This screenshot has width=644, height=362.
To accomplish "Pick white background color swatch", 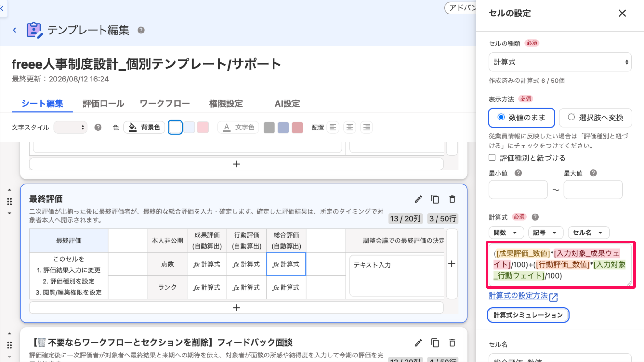I will pos(175,128).
